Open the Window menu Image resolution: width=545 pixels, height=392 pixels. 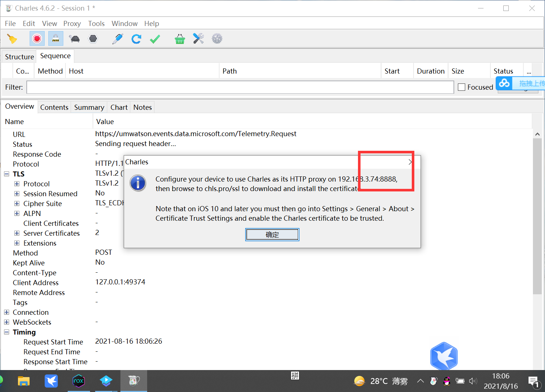point(124,23)
